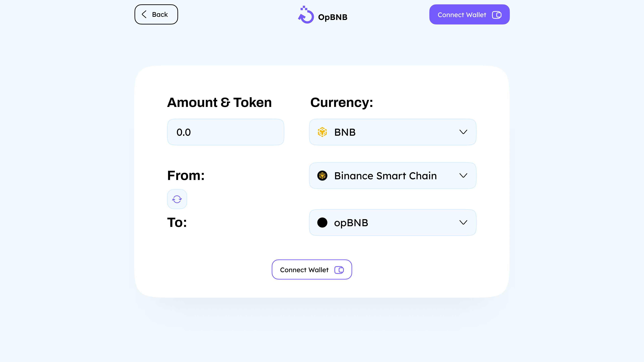This screenshot has width=644, height=362.
Task: Expand the BNB currency dropdown arrow
Action: [x=463, y=132]
